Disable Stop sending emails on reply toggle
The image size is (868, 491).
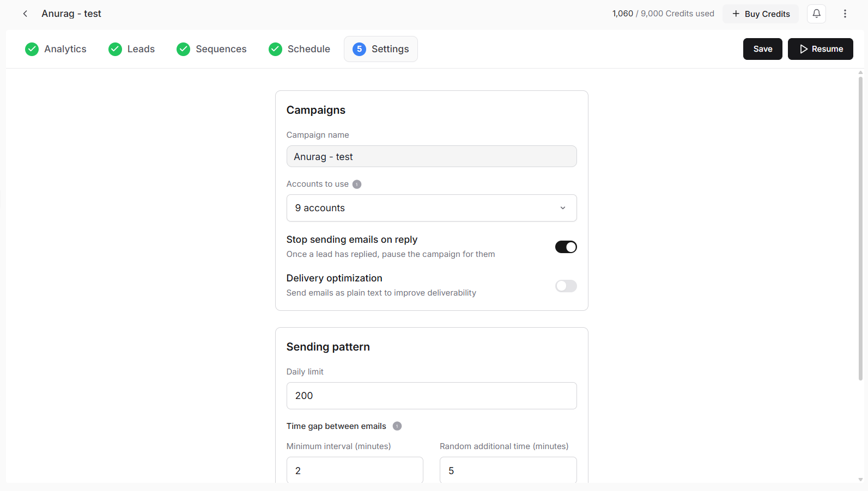(x=566, y=247)
